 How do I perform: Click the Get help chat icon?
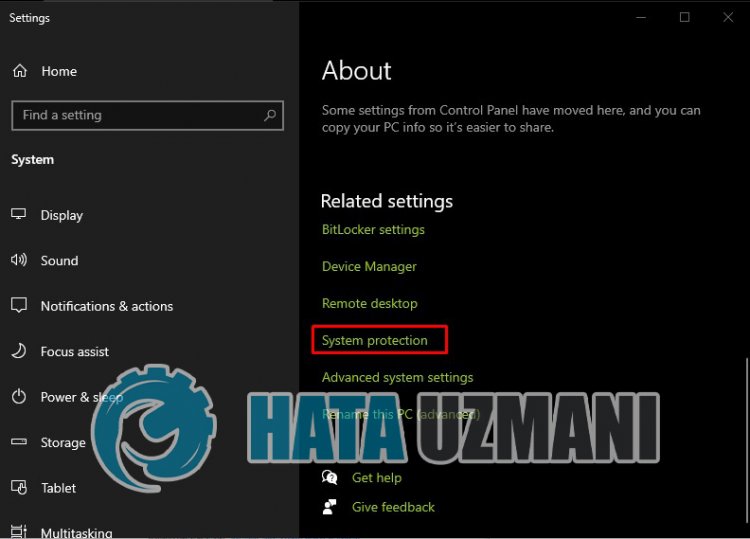pos(330,478)
